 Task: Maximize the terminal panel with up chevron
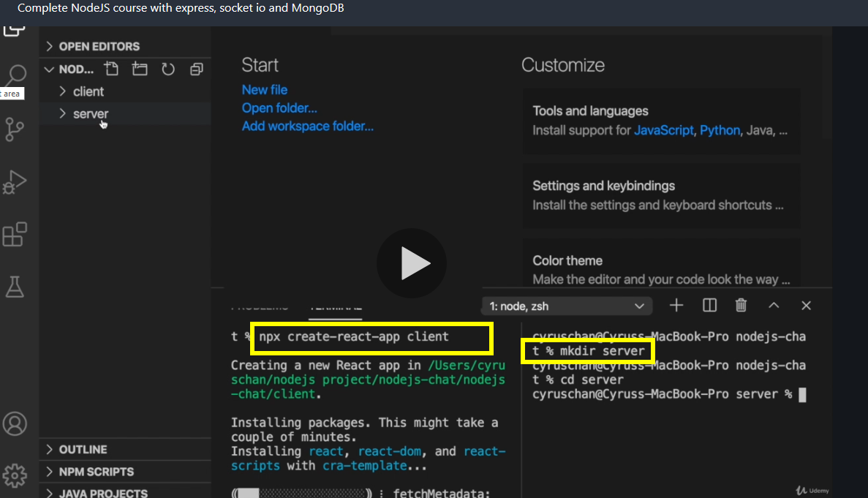coord(774,306)
